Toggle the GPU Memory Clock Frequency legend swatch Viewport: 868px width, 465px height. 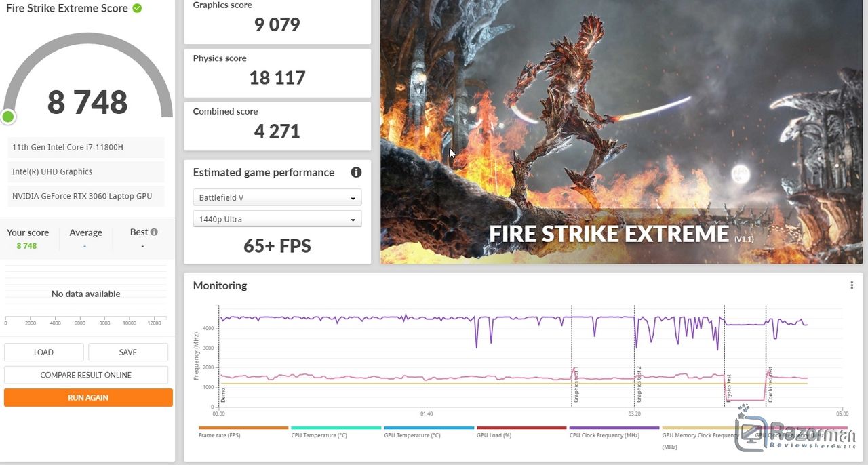coord(707,428)
